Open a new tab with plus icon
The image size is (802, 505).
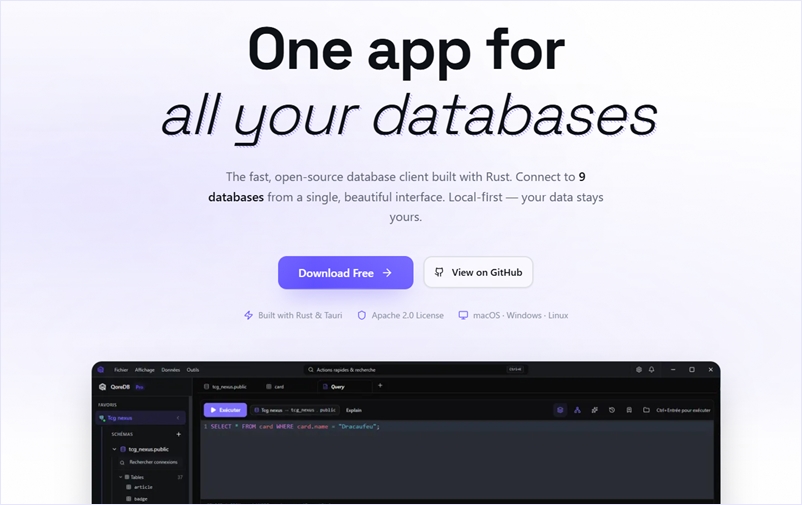379,386
